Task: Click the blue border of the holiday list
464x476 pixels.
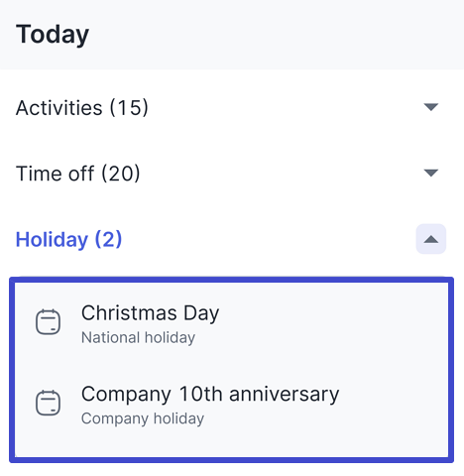Action: click(231, 280)
